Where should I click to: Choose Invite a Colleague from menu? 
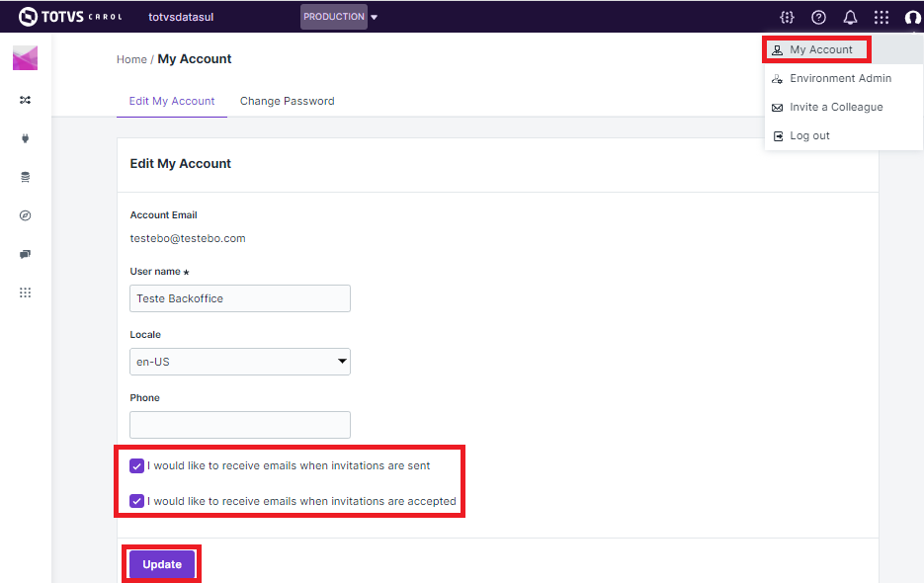(x=843, y=108)
